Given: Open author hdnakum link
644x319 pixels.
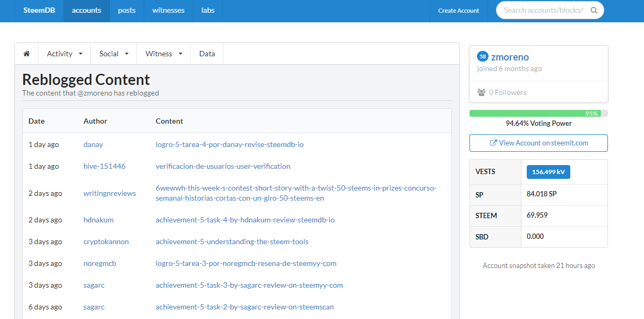Looking at the screenshot, I should 99,220.
